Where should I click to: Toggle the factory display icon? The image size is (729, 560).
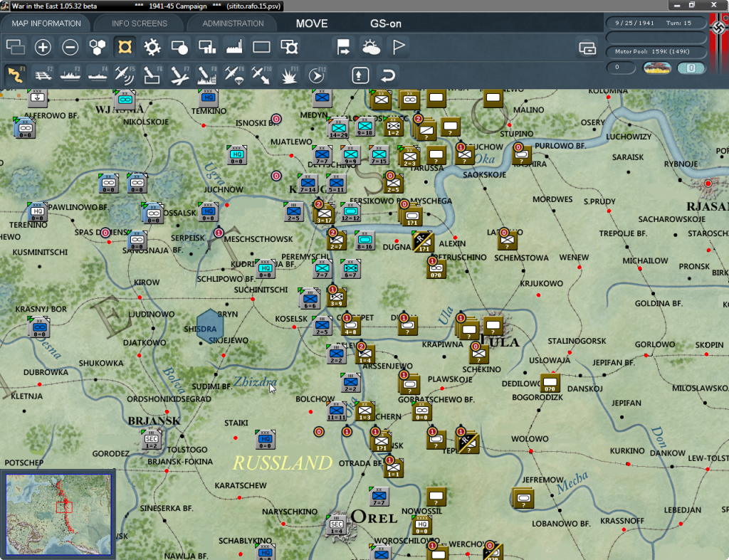234,47
